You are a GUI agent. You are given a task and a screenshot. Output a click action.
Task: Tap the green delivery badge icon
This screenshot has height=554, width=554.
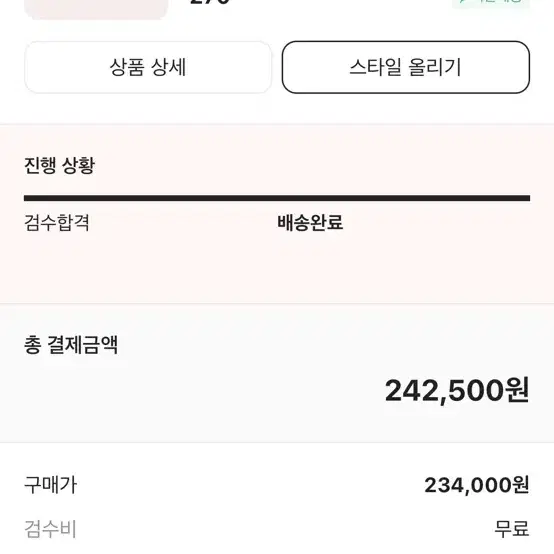tap(491, 4)
